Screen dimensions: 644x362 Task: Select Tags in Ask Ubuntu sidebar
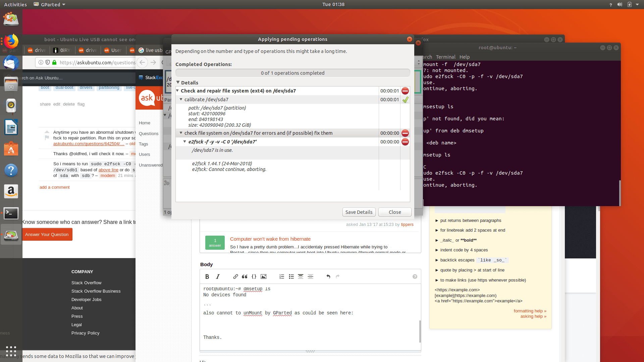point(143,144)
